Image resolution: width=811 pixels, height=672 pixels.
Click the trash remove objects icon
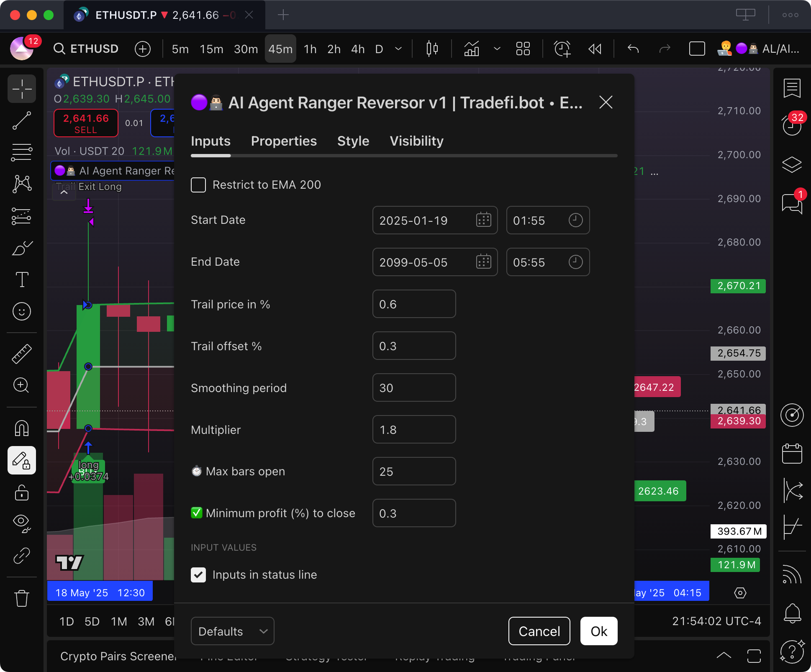tap(22, 598)
